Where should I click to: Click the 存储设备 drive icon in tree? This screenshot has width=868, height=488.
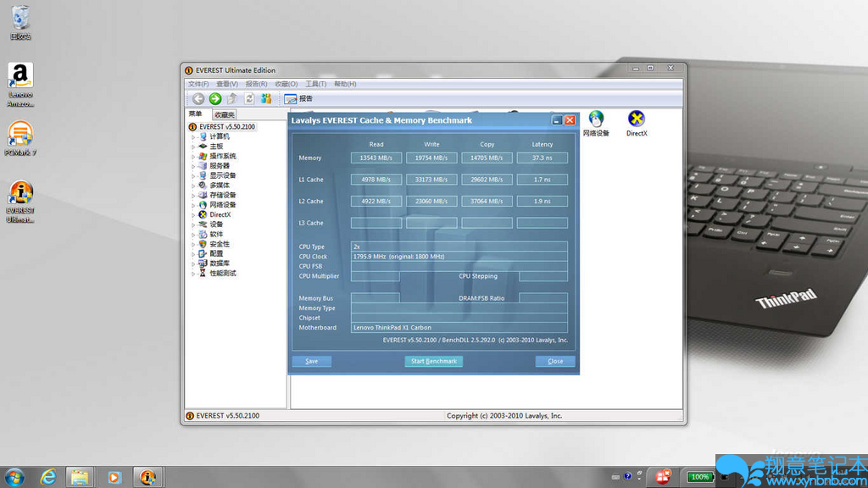[x=203, y=196]
